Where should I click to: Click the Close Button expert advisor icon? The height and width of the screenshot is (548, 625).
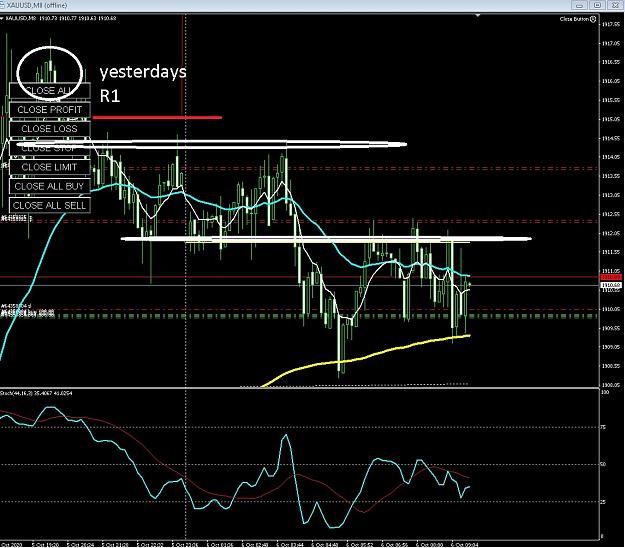coord(593,19)
